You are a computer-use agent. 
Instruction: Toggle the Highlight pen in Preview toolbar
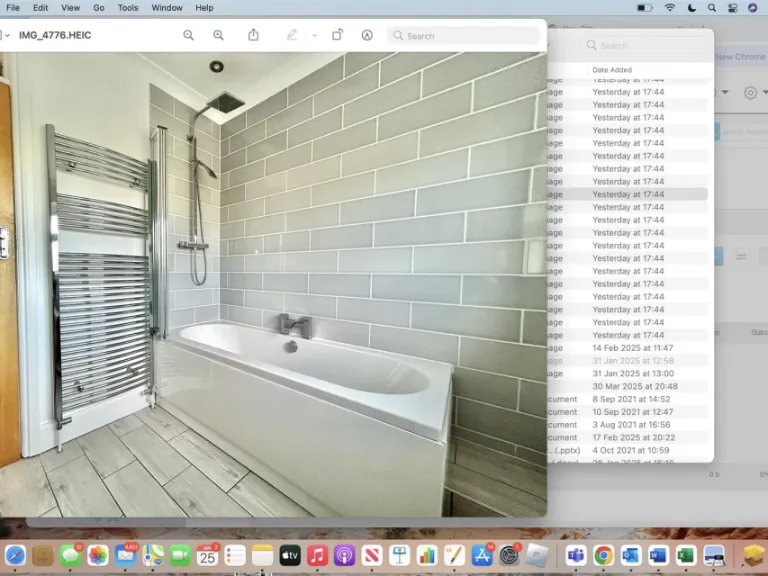click(x=292, y=35)
